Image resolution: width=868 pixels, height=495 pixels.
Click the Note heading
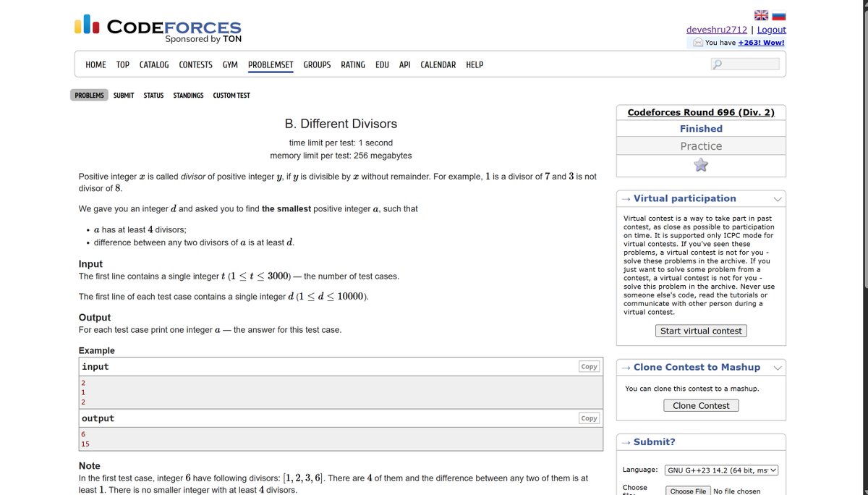90,466
